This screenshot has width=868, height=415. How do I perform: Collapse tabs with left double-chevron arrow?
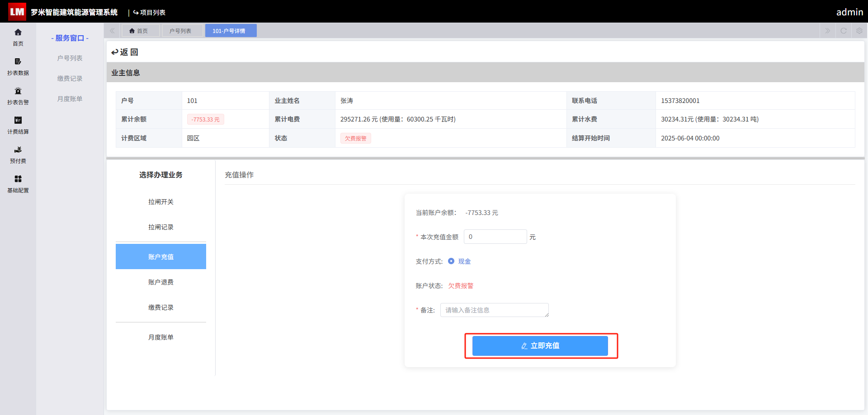point(112,31)
